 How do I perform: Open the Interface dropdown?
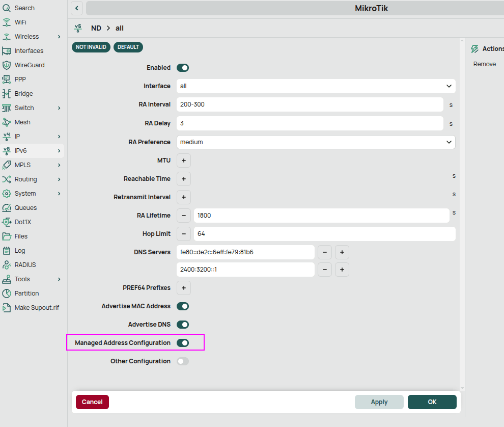(x=316, y=86)
